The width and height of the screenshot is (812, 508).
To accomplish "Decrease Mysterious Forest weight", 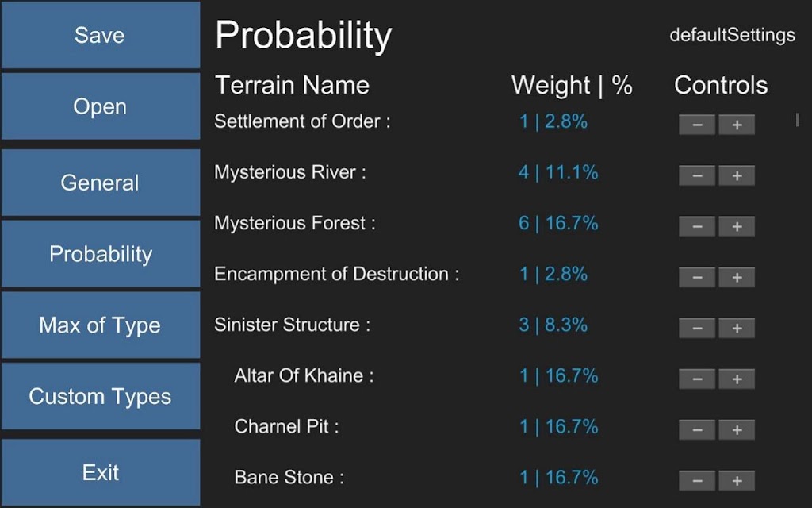I will point(697,226).
